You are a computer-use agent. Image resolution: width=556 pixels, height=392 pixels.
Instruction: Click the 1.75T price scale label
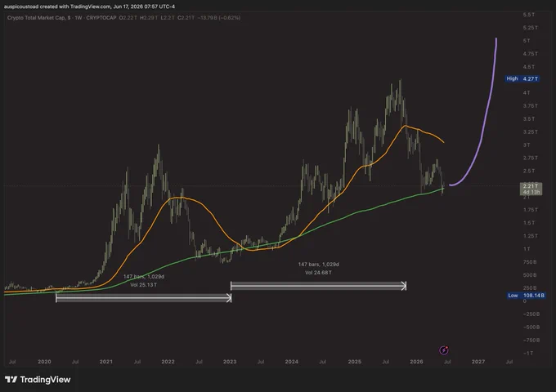(530, 210)
